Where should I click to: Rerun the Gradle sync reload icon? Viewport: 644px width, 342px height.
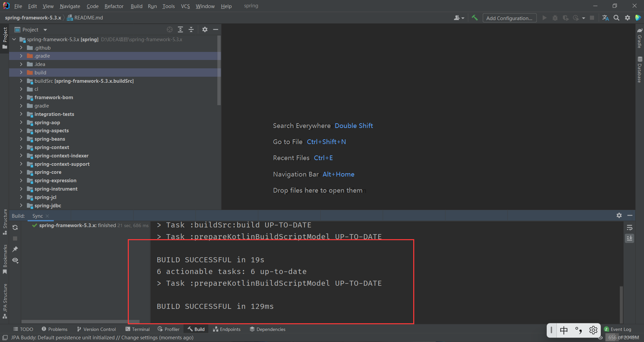(15, 227)
